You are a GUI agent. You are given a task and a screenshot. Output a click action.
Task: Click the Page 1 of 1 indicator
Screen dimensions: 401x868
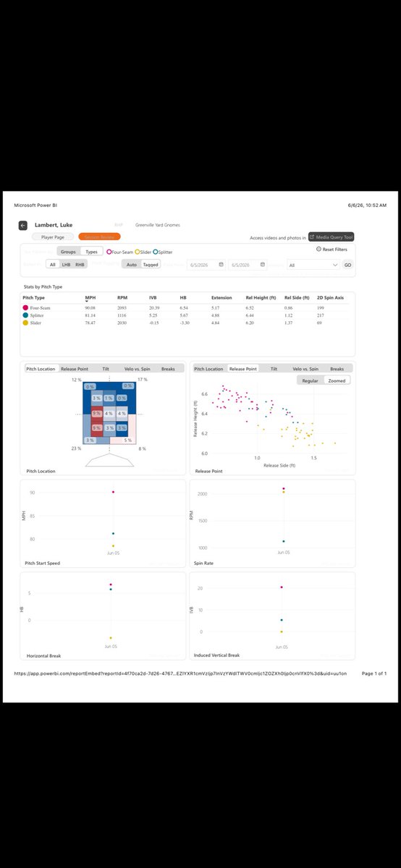coord(373,673)
